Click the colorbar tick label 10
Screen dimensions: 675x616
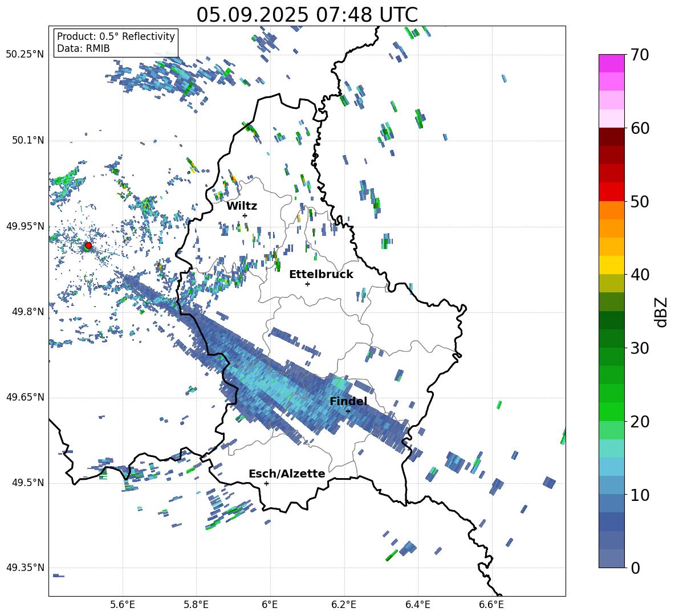[x=640, y=495]
